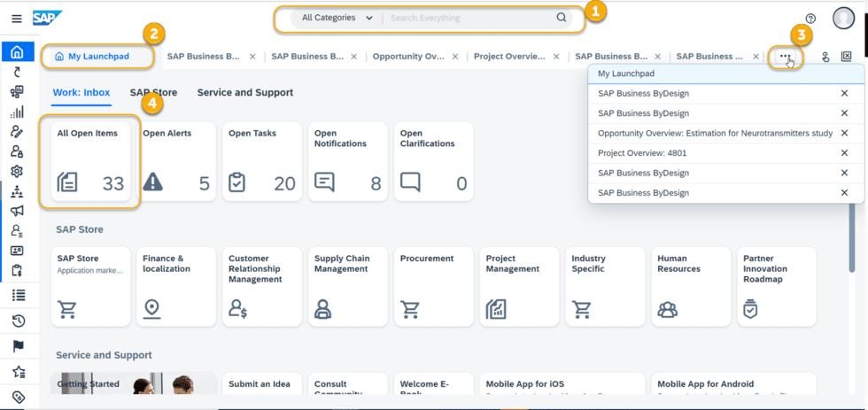Click the tab overflow three-dots button

tap(785, 56)
